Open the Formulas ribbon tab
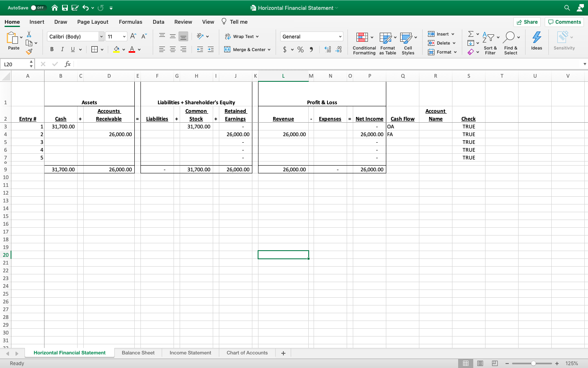 click(x=131, y=22)
